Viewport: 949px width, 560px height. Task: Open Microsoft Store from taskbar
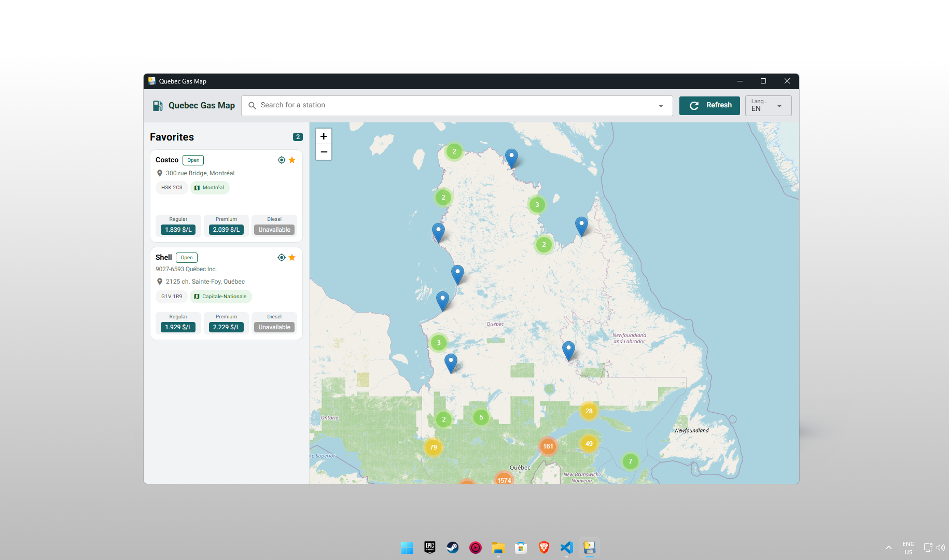click(x=521, y=548)
